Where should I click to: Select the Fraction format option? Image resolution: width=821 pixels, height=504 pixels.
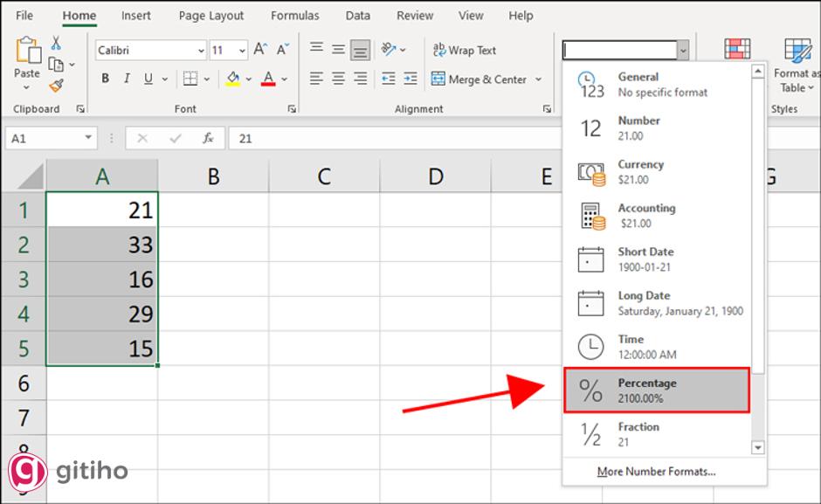[x=657, y=434]
